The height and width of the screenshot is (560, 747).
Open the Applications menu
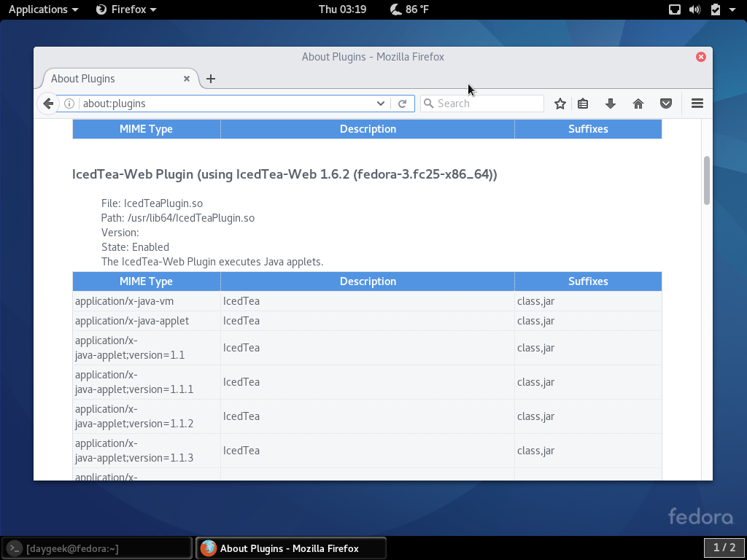pos(43,9)
